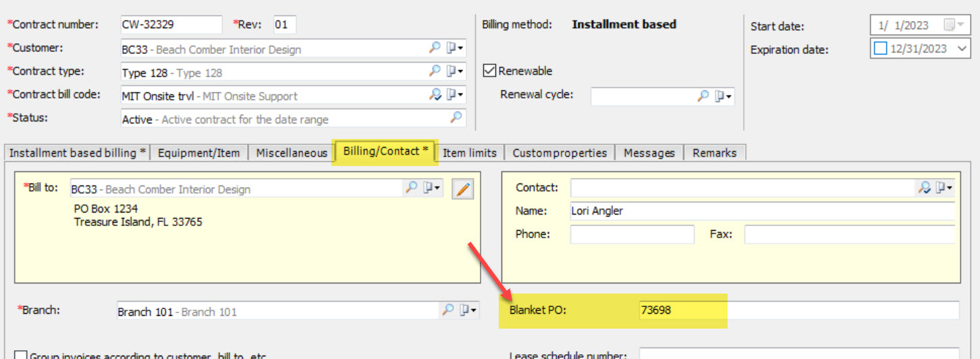Edit bill to address pencil button
The height and width of the screenshot is (359, 980).
coord(462,189)
